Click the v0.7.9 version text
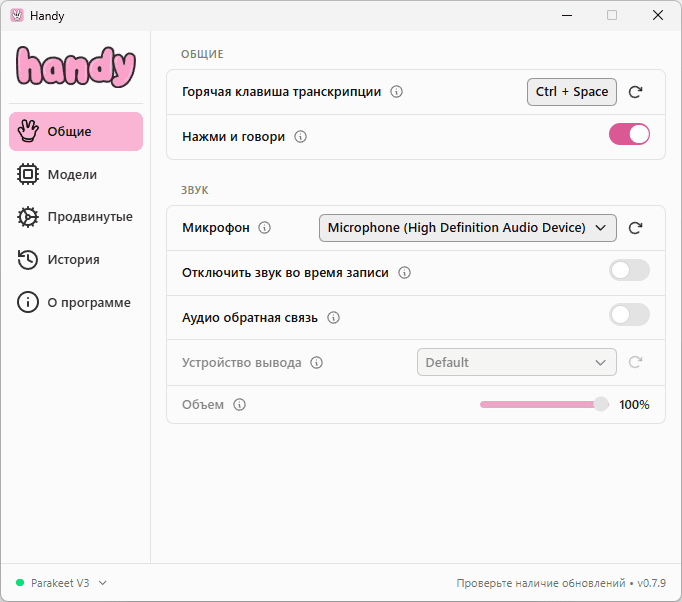Image resolution: width=682 pixels, height=602 pixels. coord(651,583)
